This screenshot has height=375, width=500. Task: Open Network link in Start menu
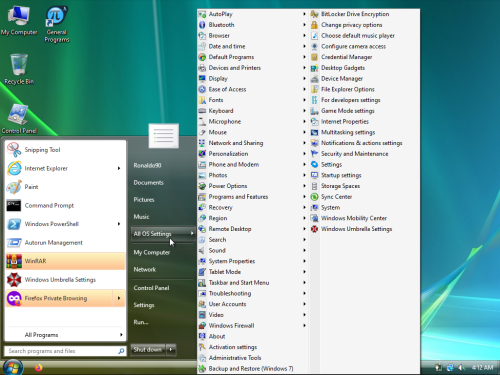click(x=145, y=269)
